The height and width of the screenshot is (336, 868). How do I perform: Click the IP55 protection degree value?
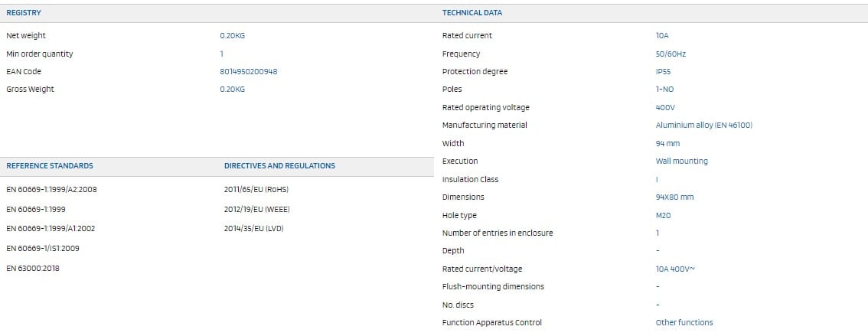pos(663,72)
